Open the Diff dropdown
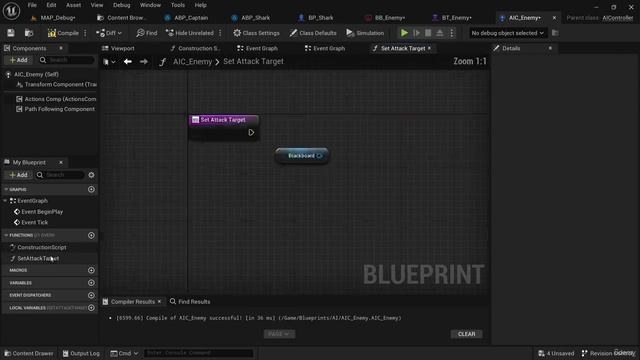This screenshot has height=360, width=640. coord(109,33)
